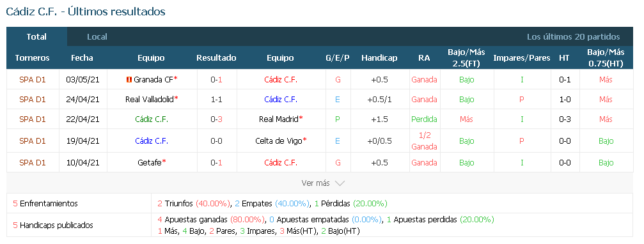This screenshot has height=244, width=644.
Task: Click the 0-1 result of 03/05/21 match
Action: point(216,80)
